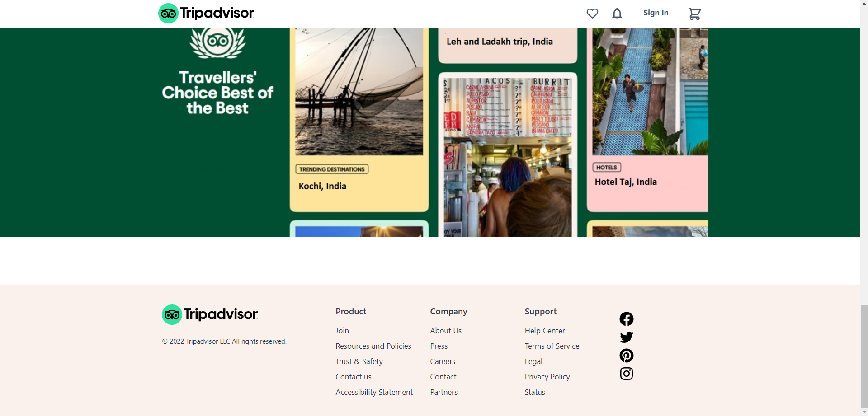Open the Tripadvisor Facebook page icon
This screenshot has height=416, width=868.
pos(627,319)
